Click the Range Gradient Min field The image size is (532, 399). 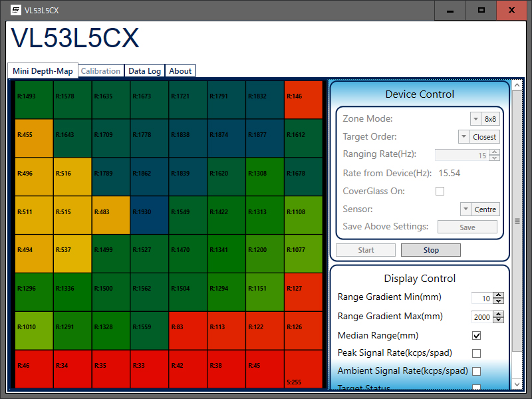[482, 298]
